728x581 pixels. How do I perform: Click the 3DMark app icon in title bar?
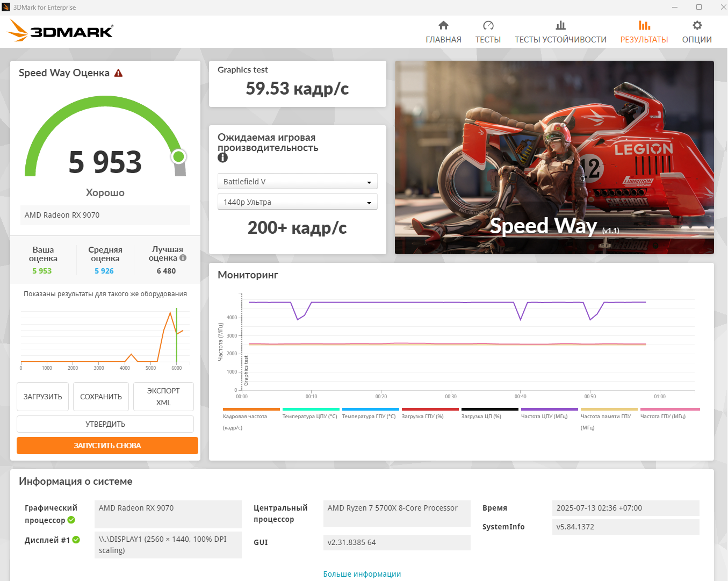point(6,7)
